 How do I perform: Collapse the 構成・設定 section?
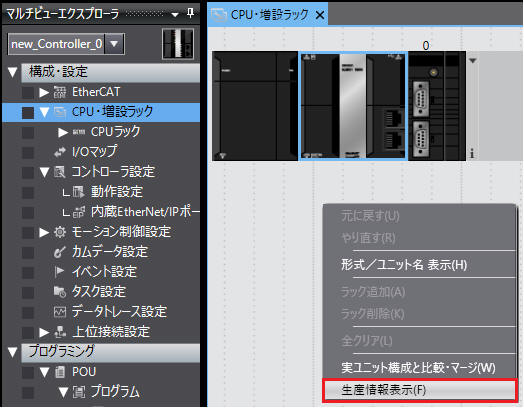coord(12,72)
